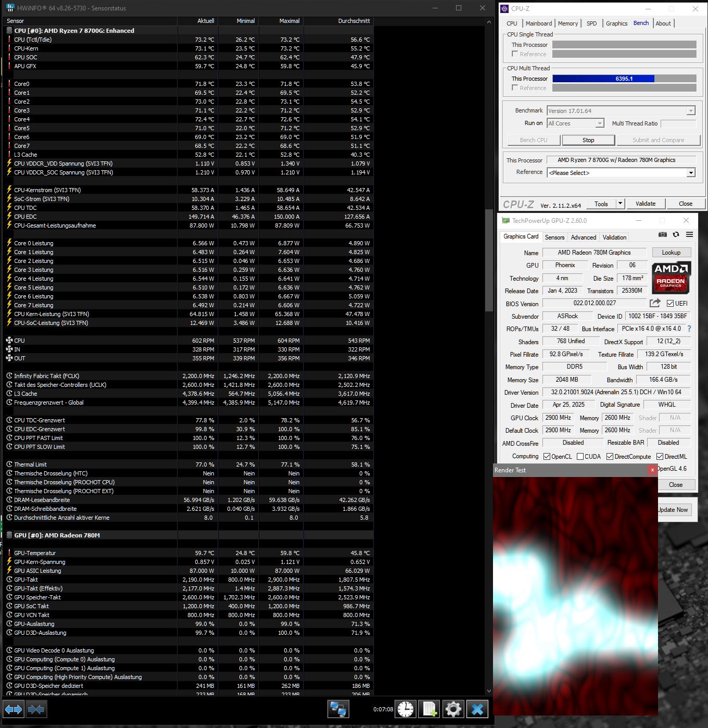Click the GPU chip icon beside AMD Radeon 780M
This screenshot has height=728, width=708.
[x=9, y=535]
